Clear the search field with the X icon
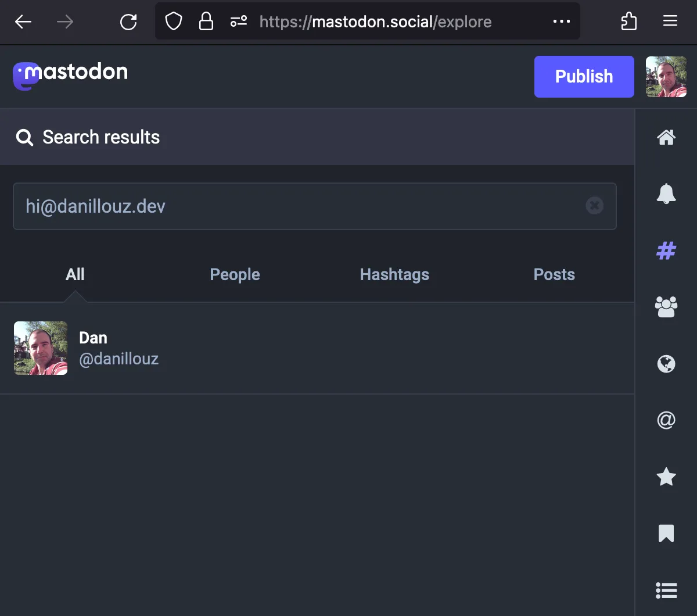 pyautogui.click(x=594, y=206)
